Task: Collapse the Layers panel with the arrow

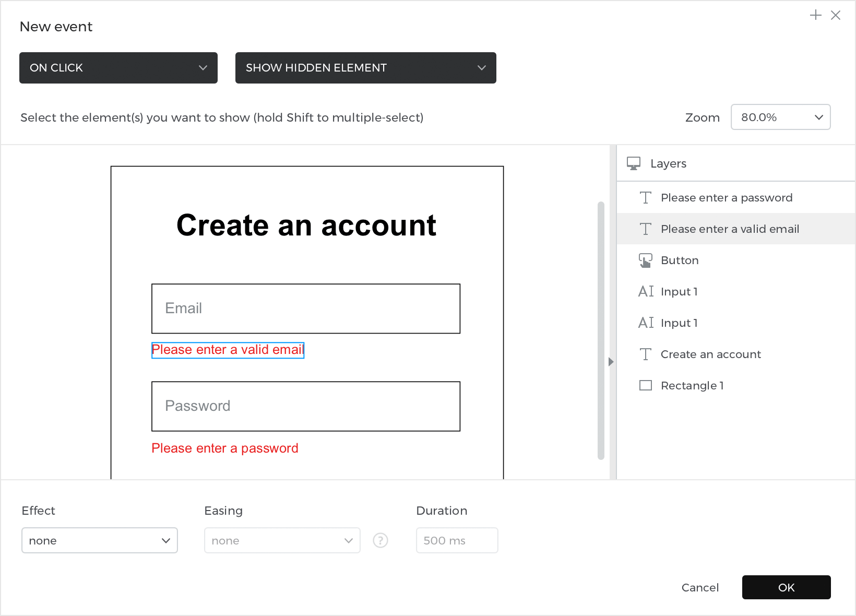Action: coord(611,362)
